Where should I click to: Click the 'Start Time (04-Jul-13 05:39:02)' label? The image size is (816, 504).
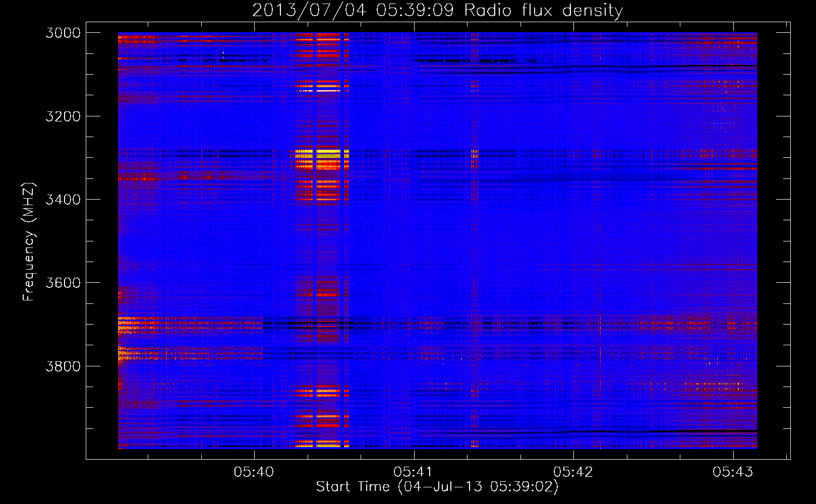click(x=437, y=487)
